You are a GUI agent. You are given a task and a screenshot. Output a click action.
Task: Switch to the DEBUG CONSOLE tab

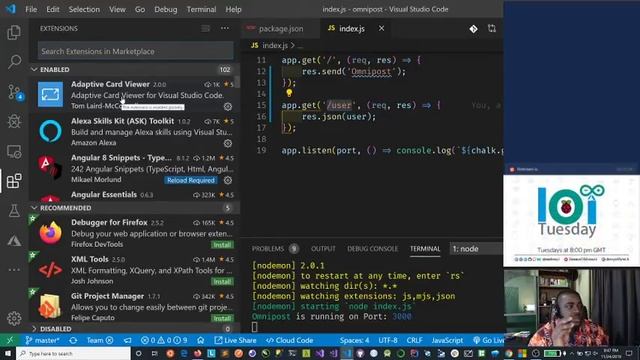(x=372, y=249)
